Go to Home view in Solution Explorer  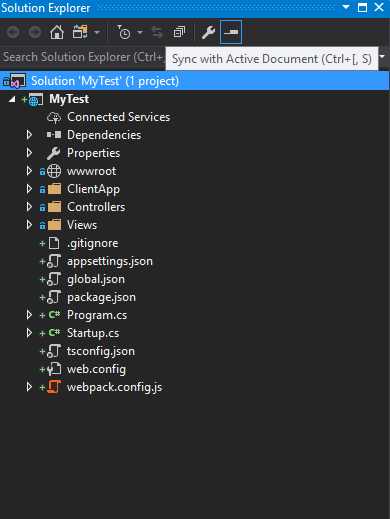tap(57, 32)
